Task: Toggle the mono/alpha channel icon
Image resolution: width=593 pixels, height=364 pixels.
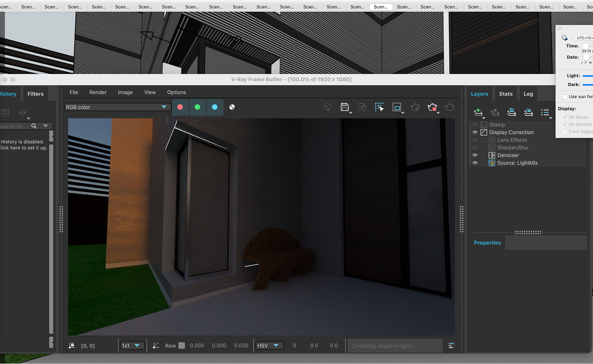Action: 232,107
